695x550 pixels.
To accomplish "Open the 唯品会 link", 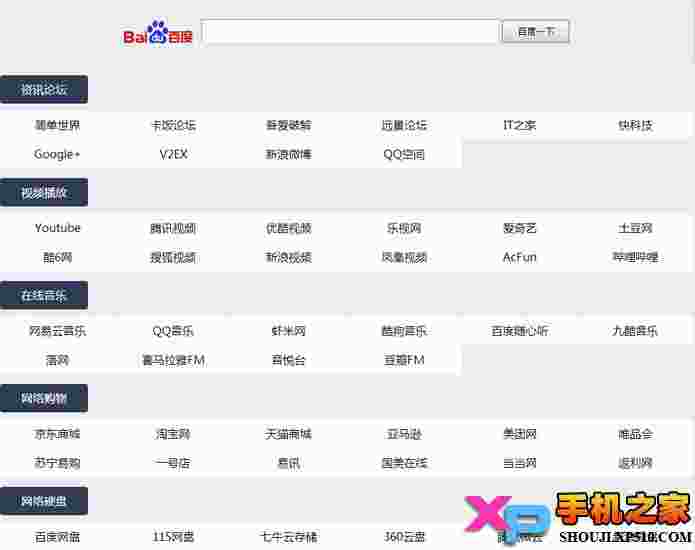I will [635, 434].
